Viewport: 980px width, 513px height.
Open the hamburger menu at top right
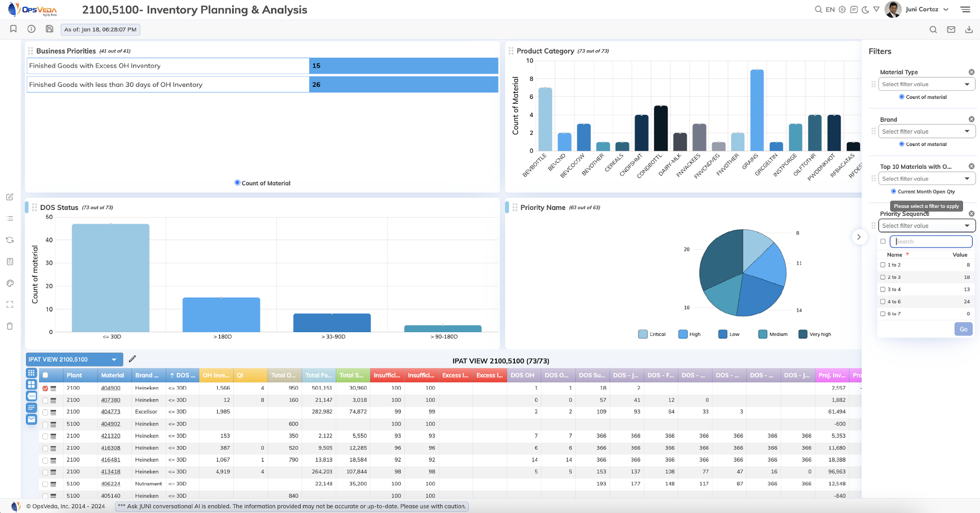tap(965, 10)
